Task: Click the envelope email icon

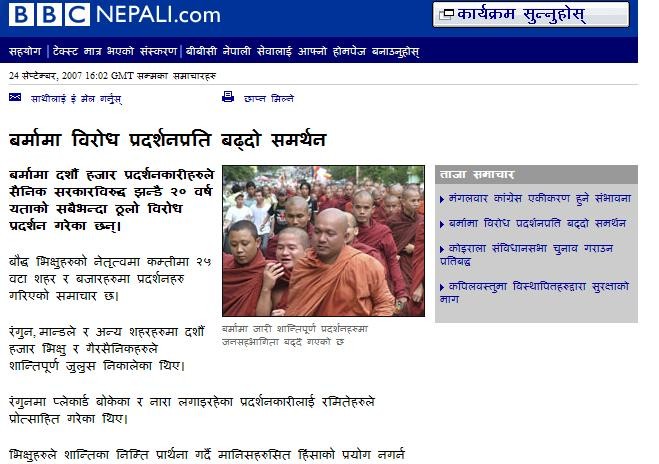Action: [x=15, y=98]
